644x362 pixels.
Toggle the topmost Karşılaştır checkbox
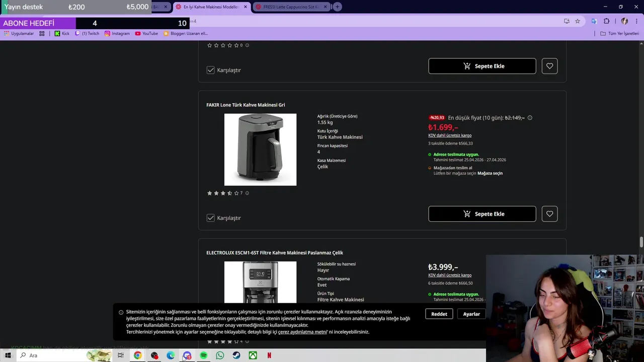click(211, 70)
